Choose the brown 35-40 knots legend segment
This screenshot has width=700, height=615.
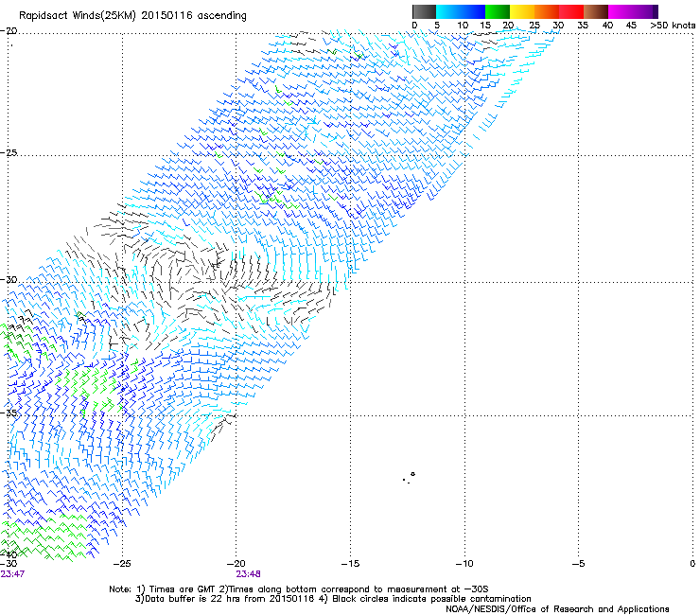596,11
